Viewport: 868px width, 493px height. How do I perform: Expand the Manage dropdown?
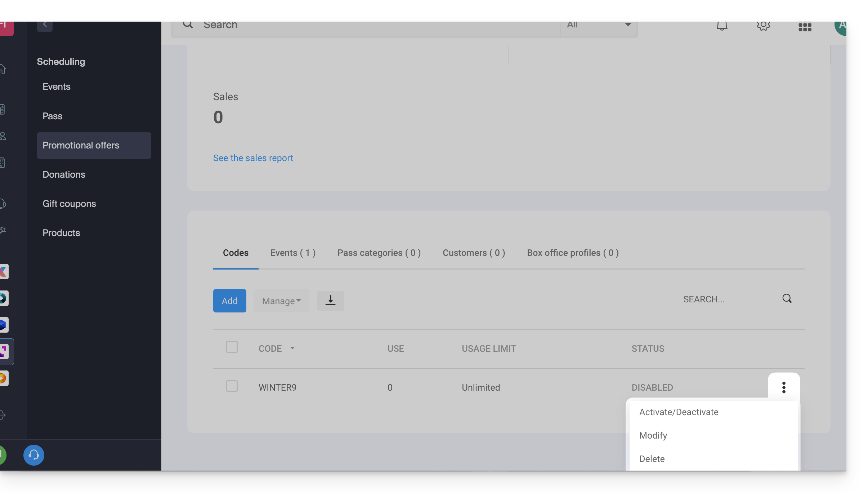point(281,301)
